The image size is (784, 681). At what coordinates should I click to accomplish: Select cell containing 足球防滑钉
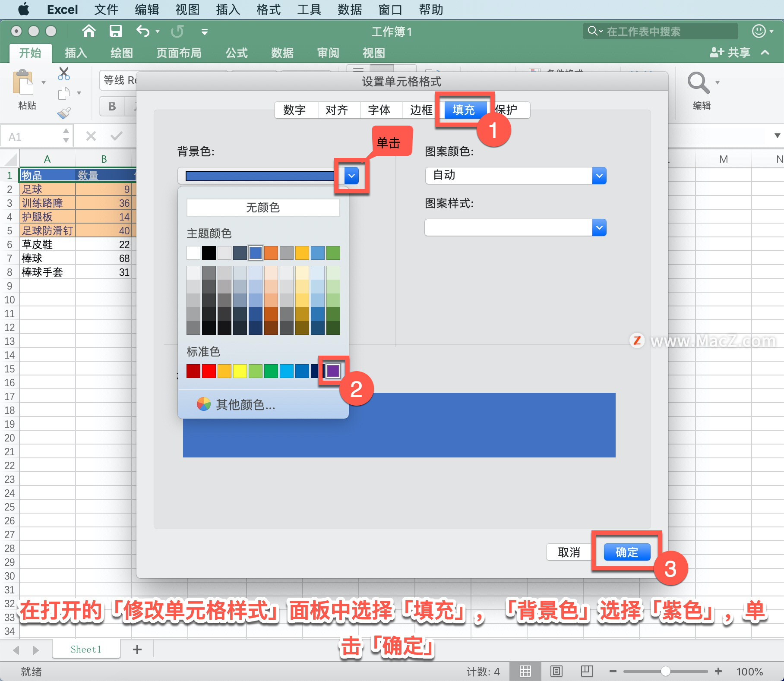[x=47, y=231]
